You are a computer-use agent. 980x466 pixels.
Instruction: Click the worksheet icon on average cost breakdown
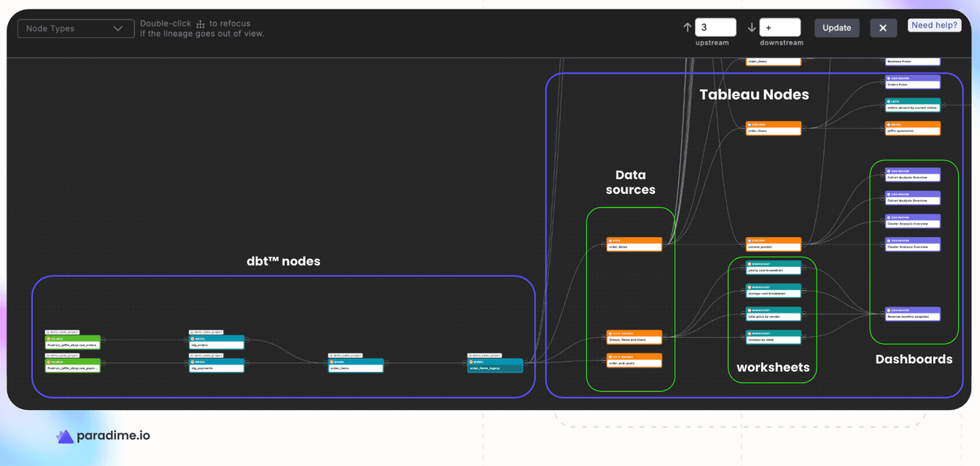tap(749, 287)
